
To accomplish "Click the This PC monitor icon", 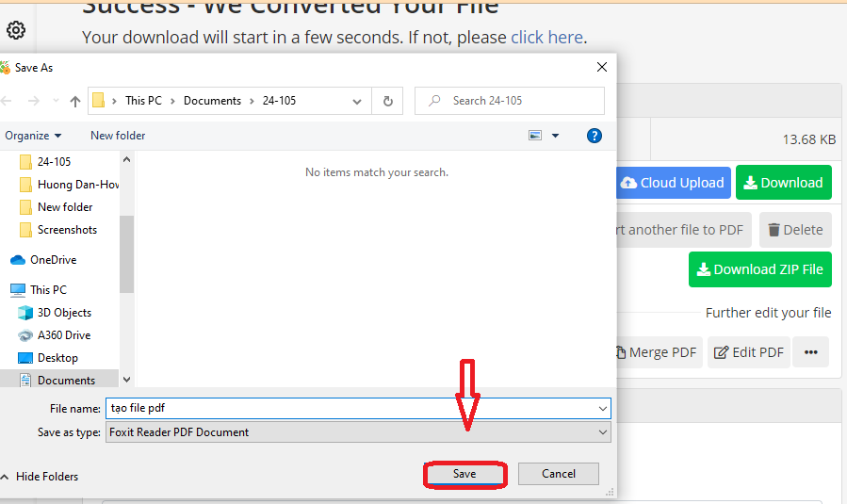I will [18, 290].
